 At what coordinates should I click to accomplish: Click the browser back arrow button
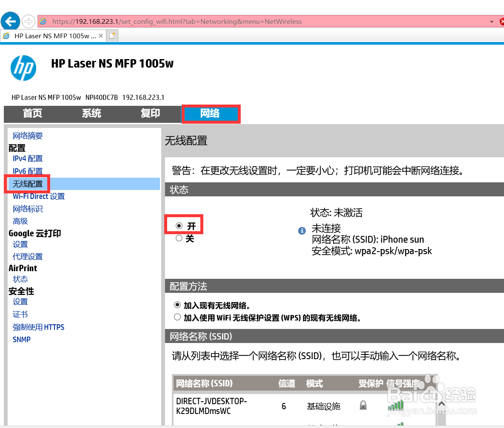tap(10, 21)
